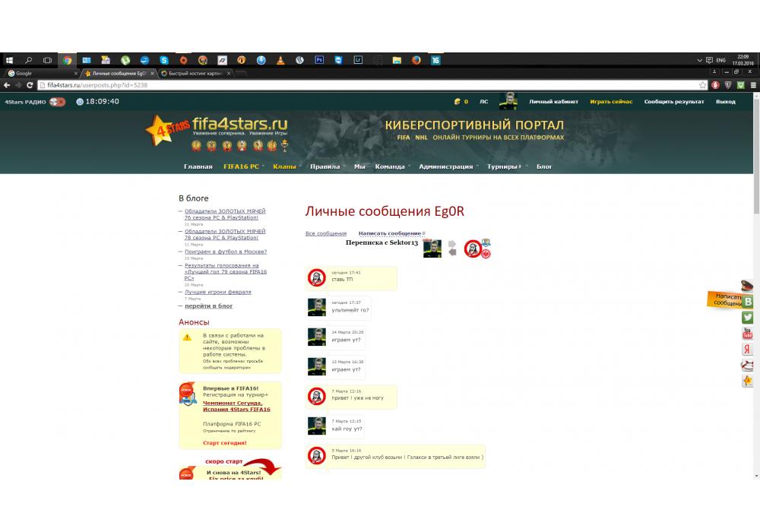Image resolution: width=760 pixels, height=532 pixels.
Task: Open taskbar search magnifier
Action: click(29, 60)
